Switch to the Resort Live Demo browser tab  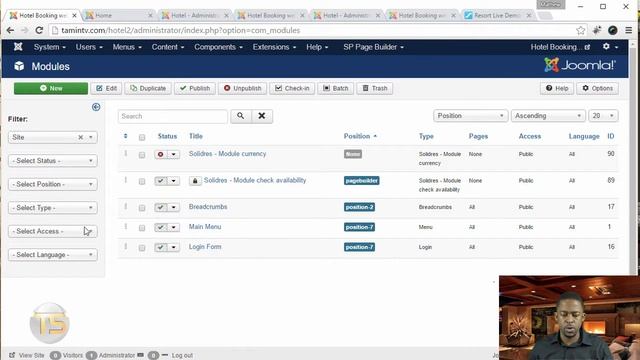point(498,16)
